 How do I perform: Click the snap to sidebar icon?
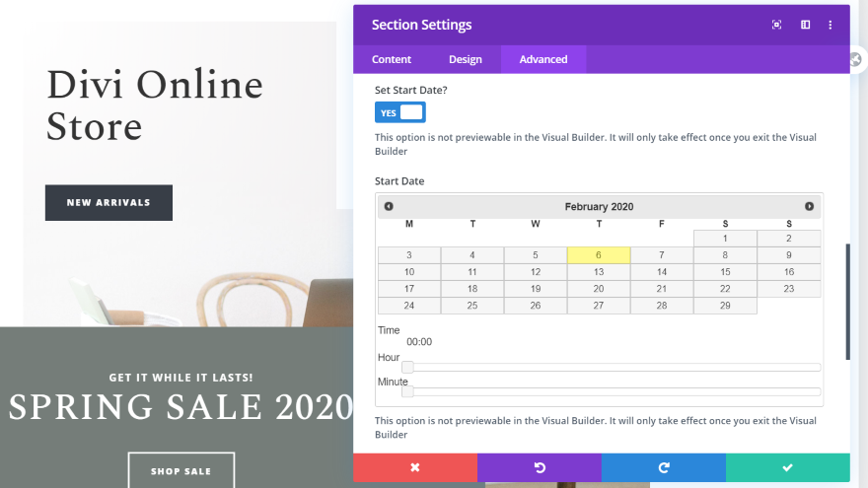805,25
